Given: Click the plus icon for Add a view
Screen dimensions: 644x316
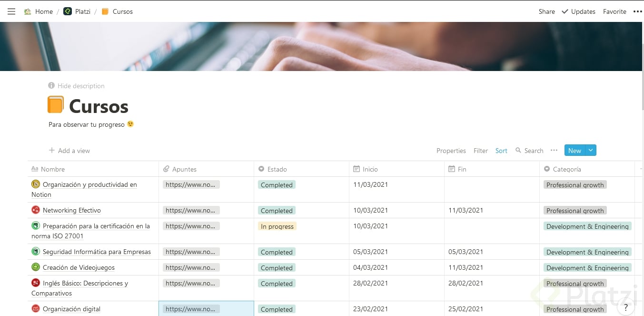Looking at the screenshot, I should [52, 151].
